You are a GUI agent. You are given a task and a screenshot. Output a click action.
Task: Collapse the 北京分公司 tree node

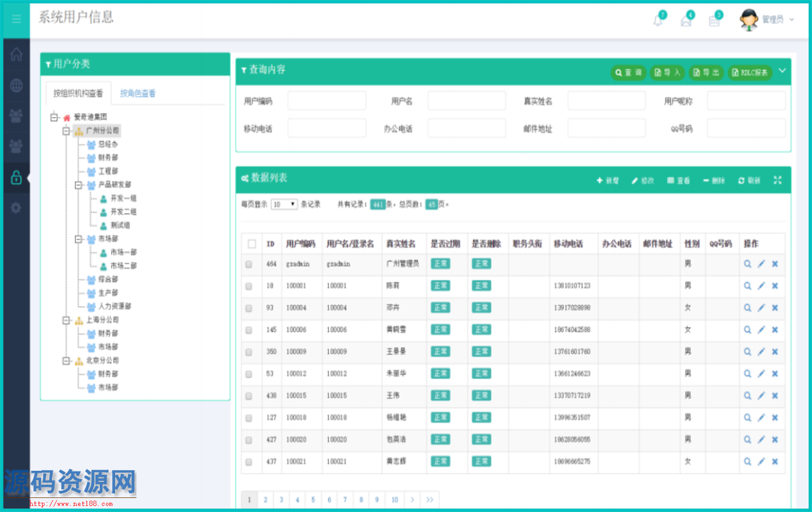66,360
